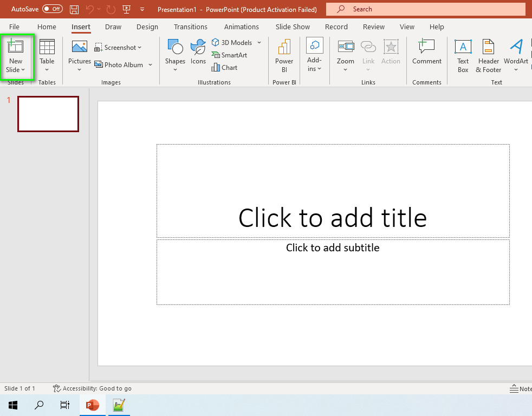Open the File menu
532x416 pixels.
pos(14,27)
